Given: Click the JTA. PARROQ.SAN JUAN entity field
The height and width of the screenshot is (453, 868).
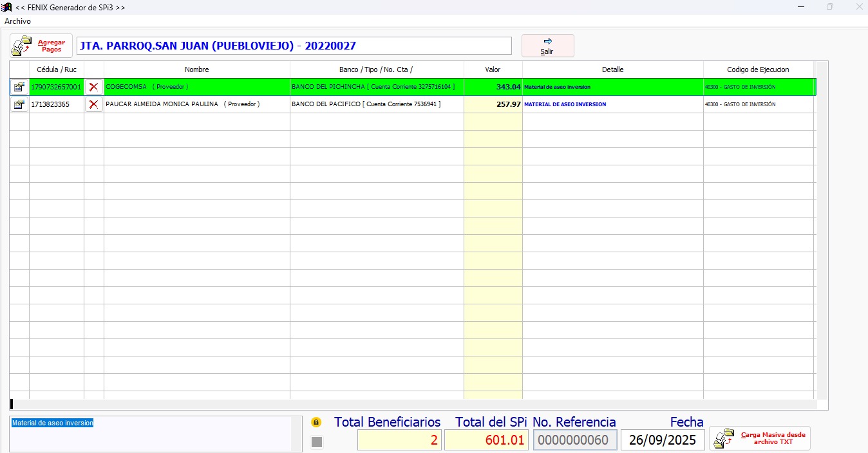Looking at the screenshot, I should coord(294,46).
